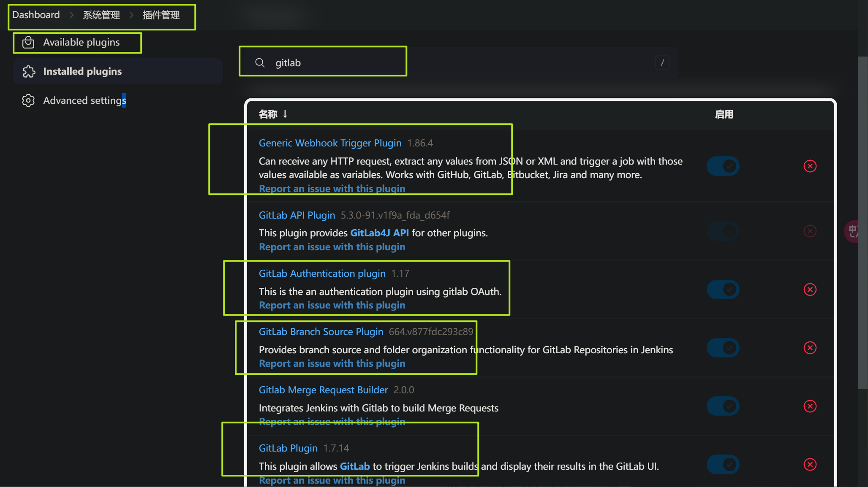
Task: Disable Gitlab Merge Request Builder switch
Action: pyautogui.click(x=723, y=406)
